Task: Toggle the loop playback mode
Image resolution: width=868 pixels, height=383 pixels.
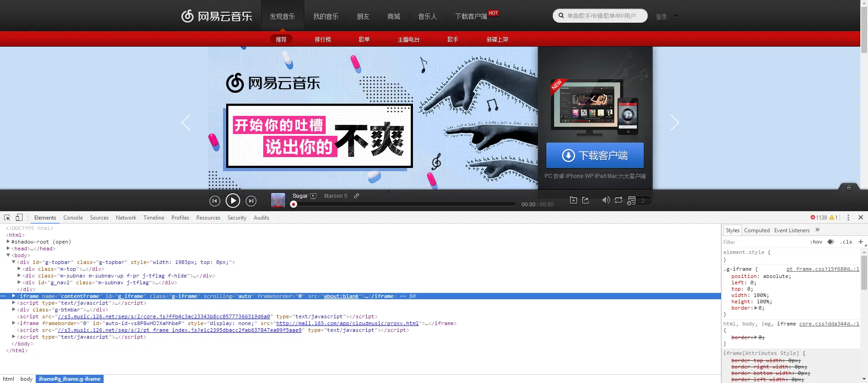Action: pos(618,200)
